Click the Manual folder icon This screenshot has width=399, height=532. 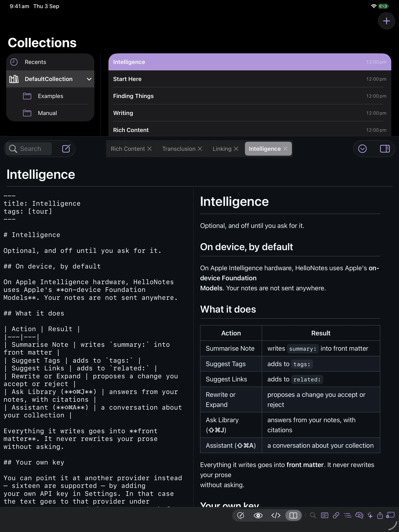click(27, 113)
